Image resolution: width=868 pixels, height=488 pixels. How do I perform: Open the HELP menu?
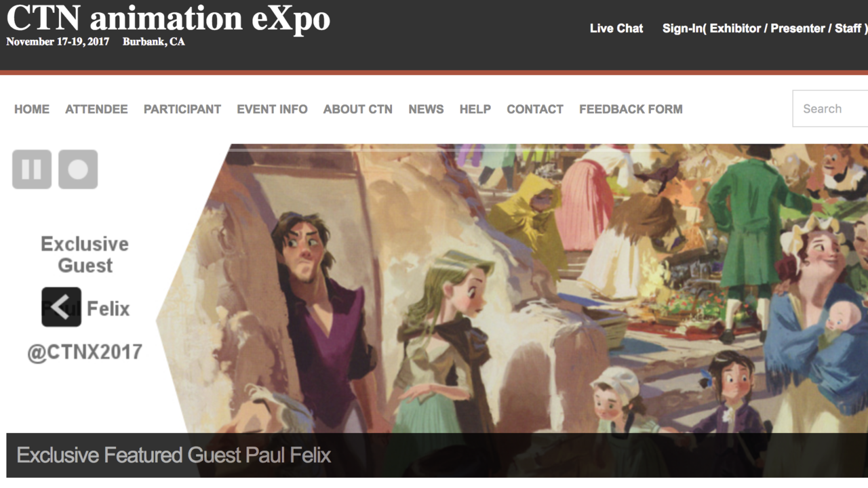(475, 109)
